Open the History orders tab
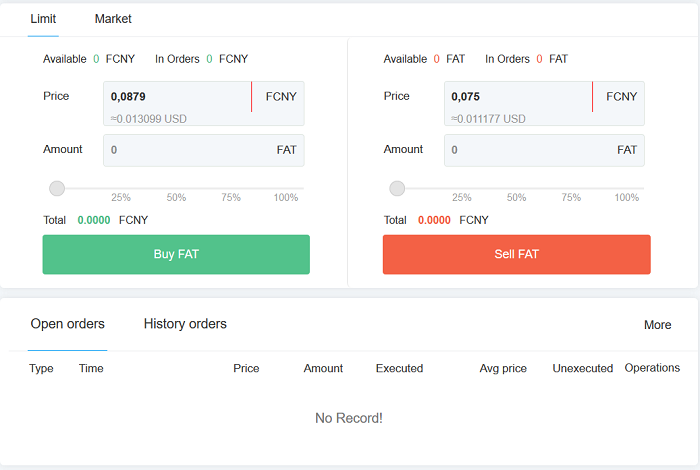The image size is (700, 470). pos(185,324)
